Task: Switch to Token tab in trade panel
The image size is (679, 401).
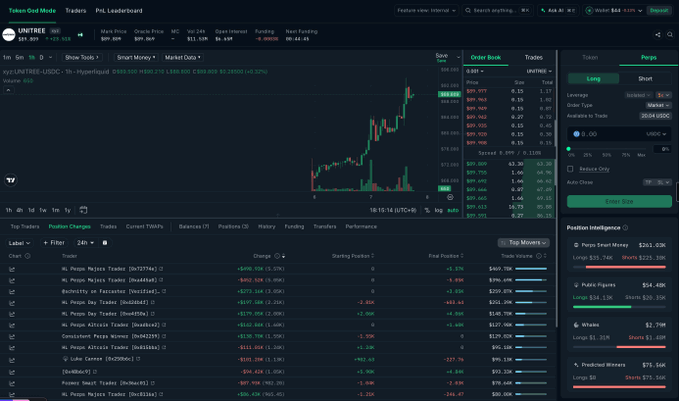Action: [590, 57]
